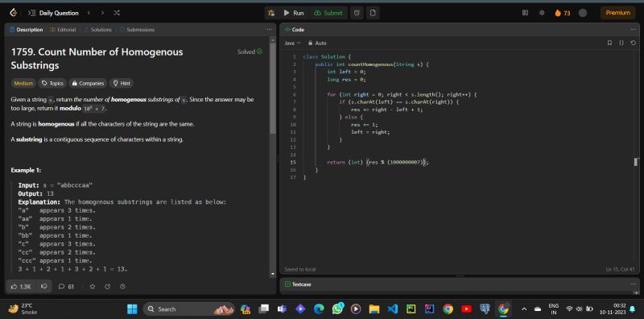
Task: Show hidden system tray icons chevron
Action: 524,309
